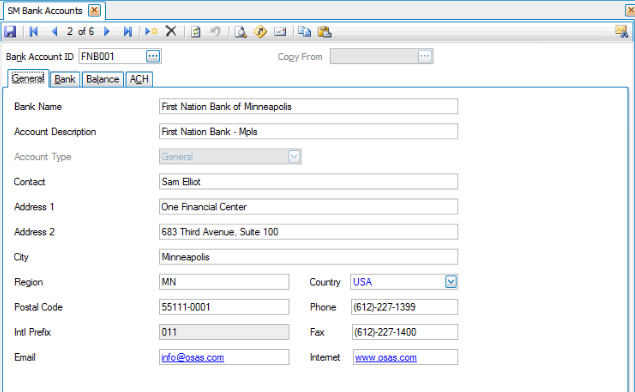Open the ACH tab
The width and height of the screenshot is (635, 392).
point(139,79)
